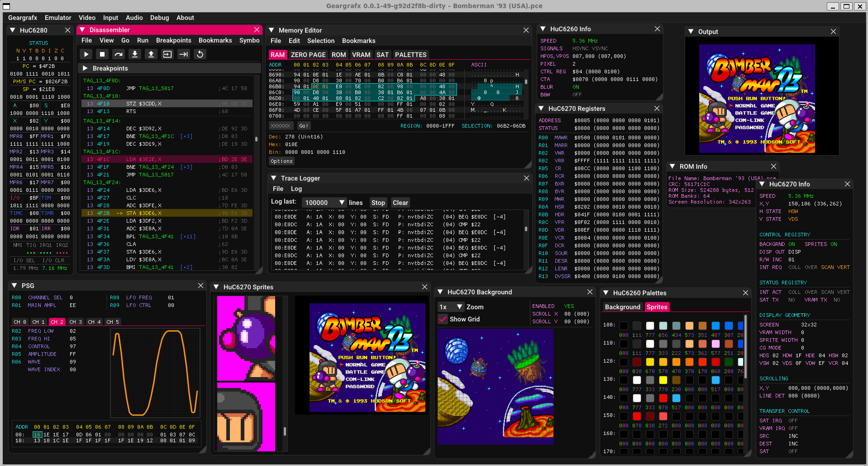868x466 pixels.
Task: Open the About menu
Action: [185, 17]
